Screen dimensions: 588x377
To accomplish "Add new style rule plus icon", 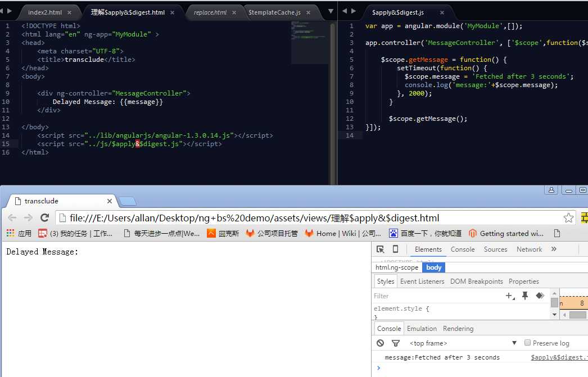I will click(x=510, y=296).
